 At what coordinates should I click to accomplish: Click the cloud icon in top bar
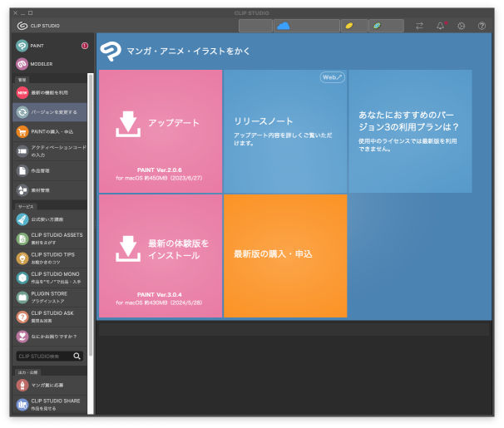pyautogui.click(x=283, y=26)
